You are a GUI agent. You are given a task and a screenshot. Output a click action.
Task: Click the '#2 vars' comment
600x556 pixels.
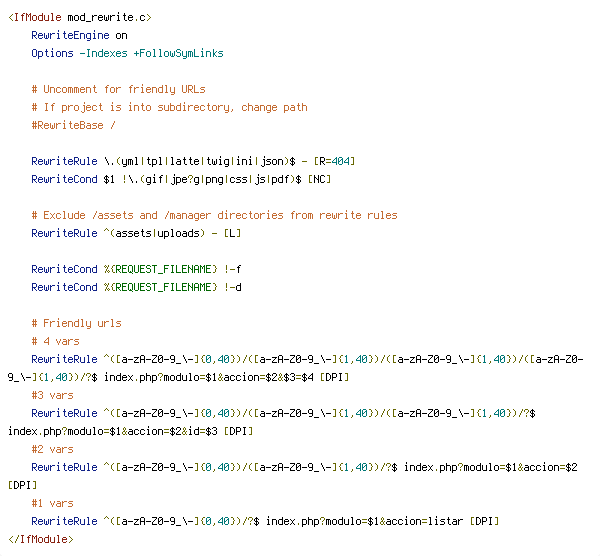(x=52, y=449)
